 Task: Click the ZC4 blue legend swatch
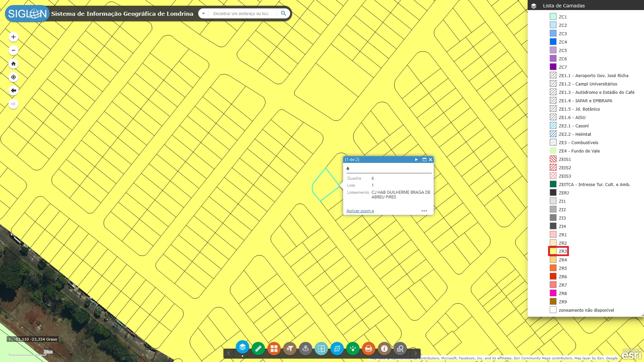[x=553, y=42]
